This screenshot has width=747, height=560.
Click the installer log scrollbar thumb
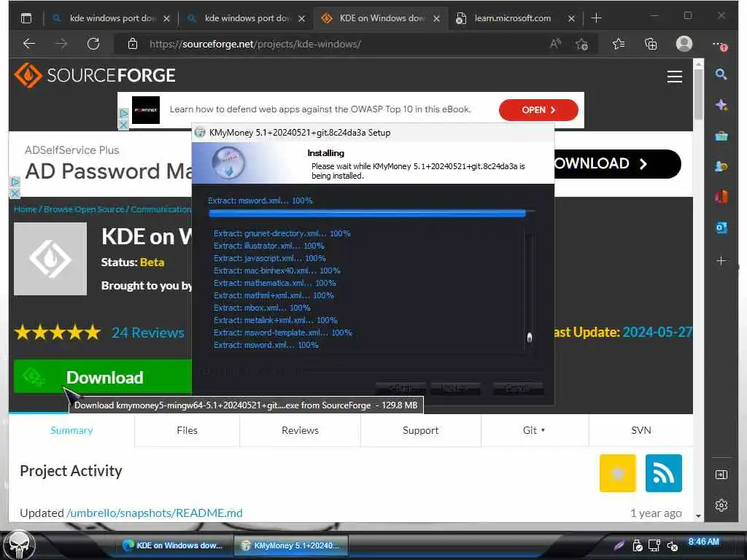530,338
